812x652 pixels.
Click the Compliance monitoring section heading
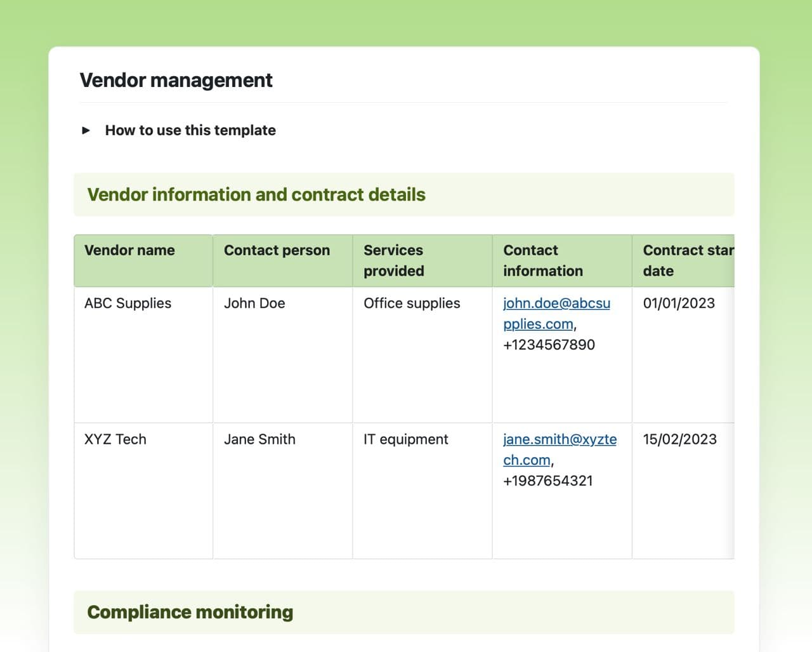[190, 612]
